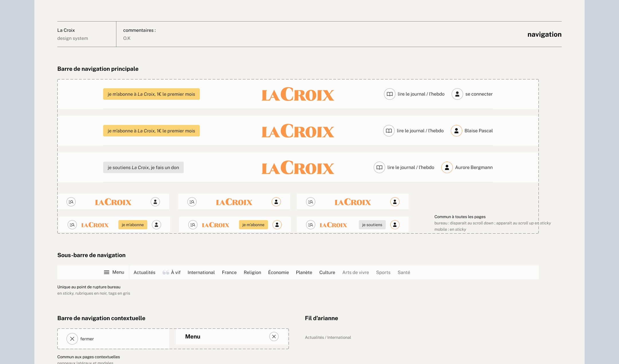Click subscribe button in the 'se connecter' bar
This screenshot has width=619, height=364.
point(151,94)
